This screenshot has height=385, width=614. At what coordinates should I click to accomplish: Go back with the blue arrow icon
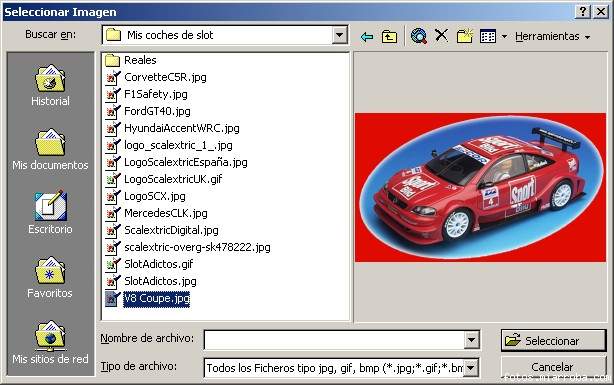coord(367,36)
